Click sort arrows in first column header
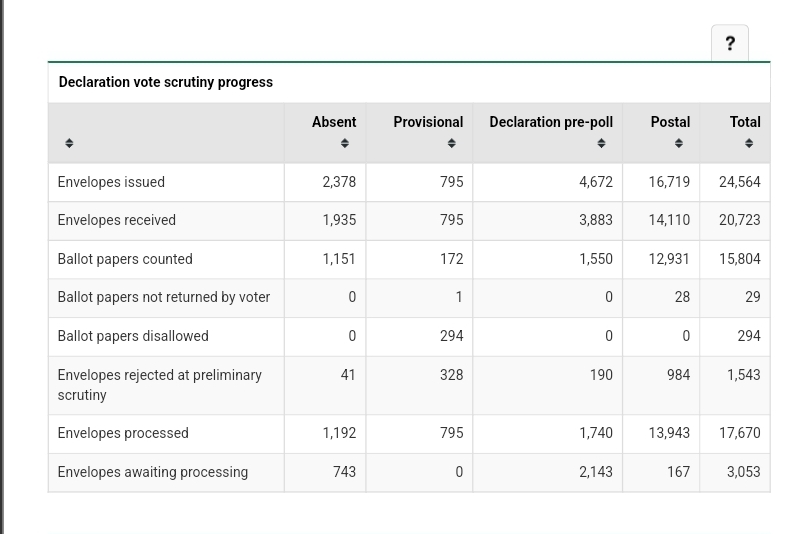Viewport: 811px width, 534px height. coord(69,144)
